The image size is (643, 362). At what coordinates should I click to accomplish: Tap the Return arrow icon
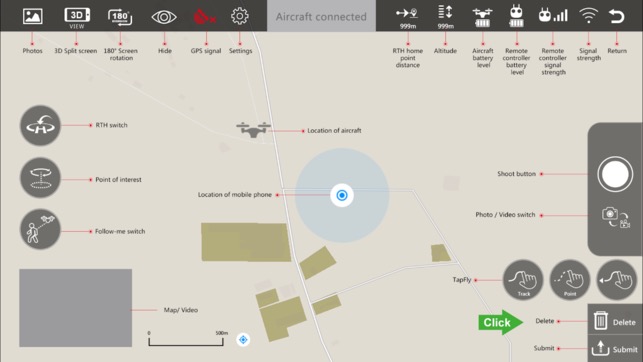(616, 16)
